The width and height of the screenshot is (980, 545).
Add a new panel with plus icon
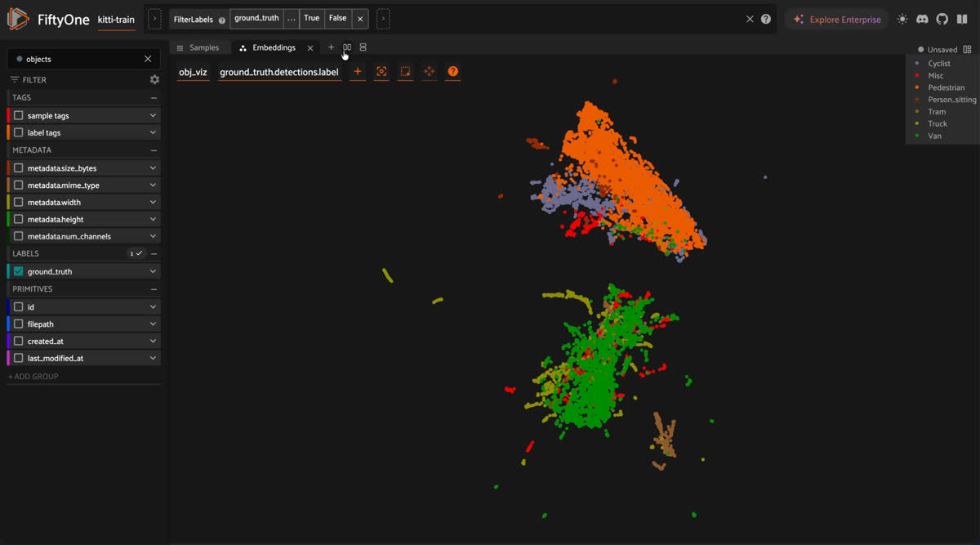[x=331, y=47]
